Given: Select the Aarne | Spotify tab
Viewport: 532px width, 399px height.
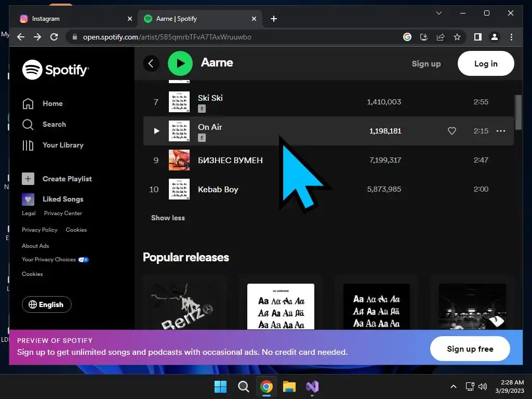Looking at the screenshot, I should tap(199, 19).
